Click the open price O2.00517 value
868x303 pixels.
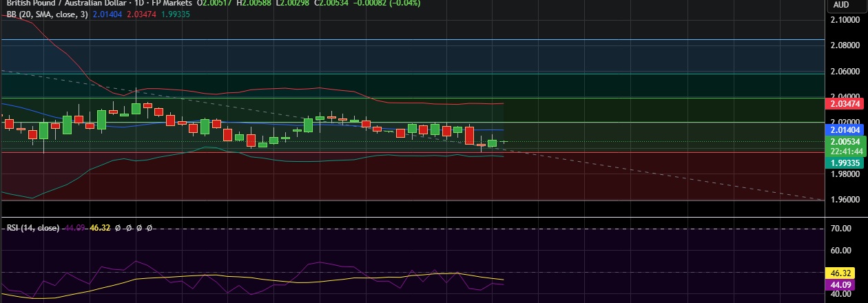(214, 3)
